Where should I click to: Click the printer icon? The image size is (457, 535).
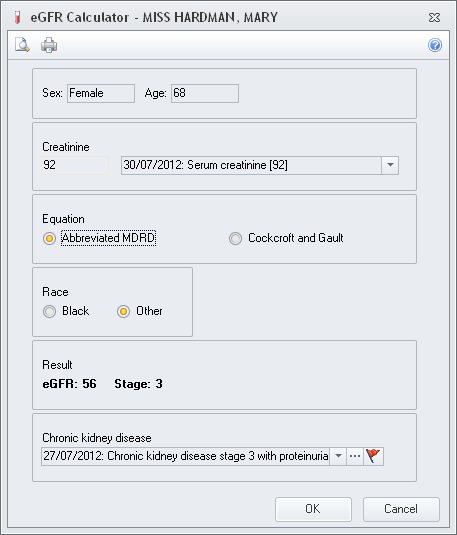[x=49, y=45]
